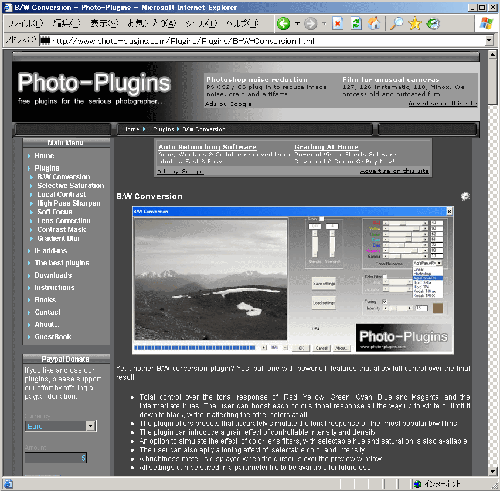The width and height of the screenshot is (500, 491).
Task: Open the Search magnifier in the toolbar
Action: (x=397, y=24)
